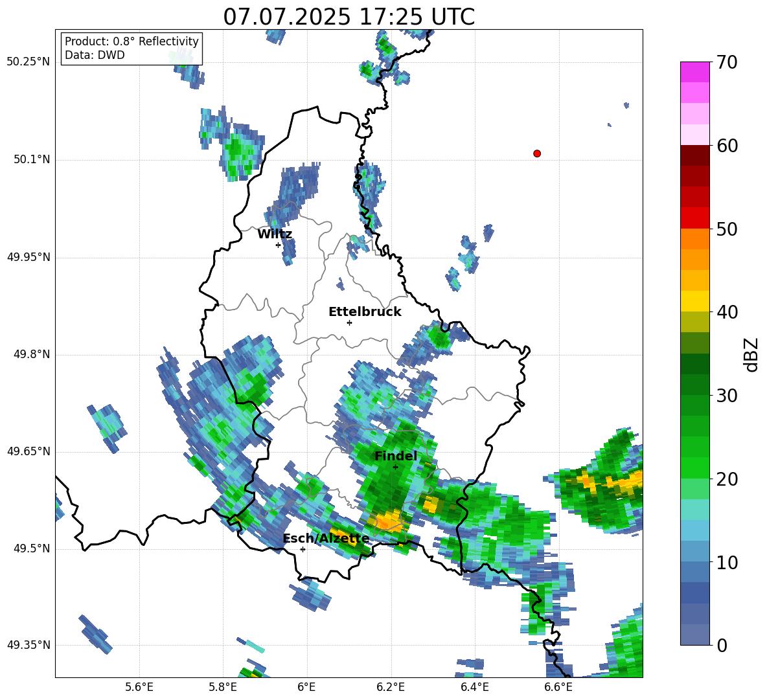Click the 20 tick on colorbar
767x700 pixels.
coord(727,479)
